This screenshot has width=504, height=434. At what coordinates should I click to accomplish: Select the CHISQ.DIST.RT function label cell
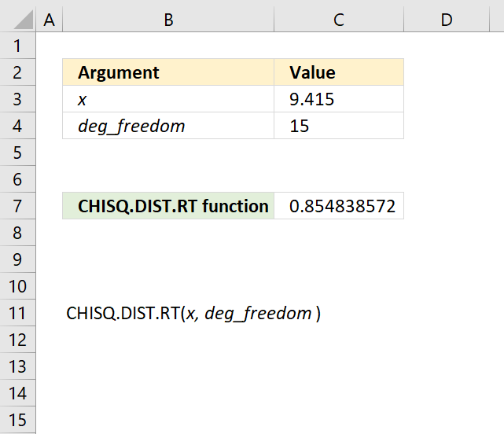coord(168,206)
